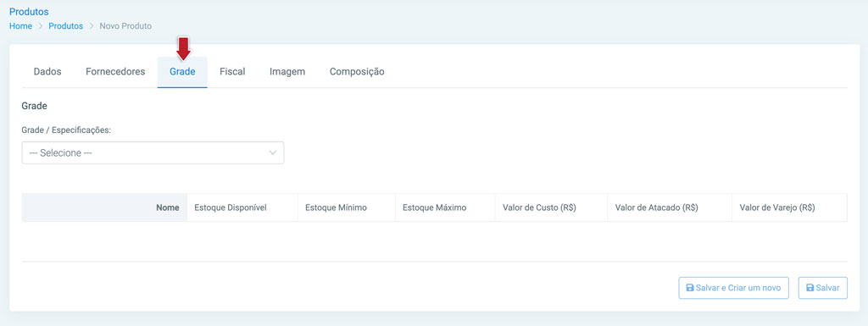Click the Salvar button
868x326 pixels.
coord(822,288)
